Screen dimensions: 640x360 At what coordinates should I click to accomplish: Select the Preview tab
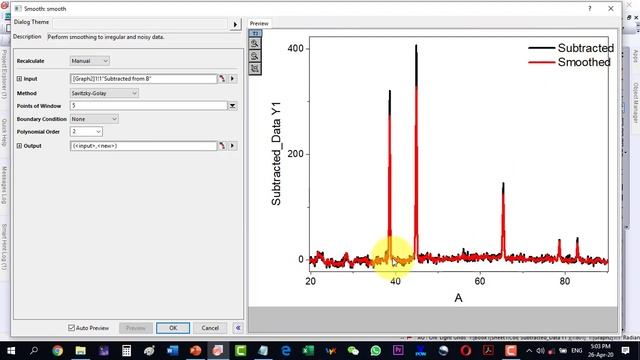(259, 24)
